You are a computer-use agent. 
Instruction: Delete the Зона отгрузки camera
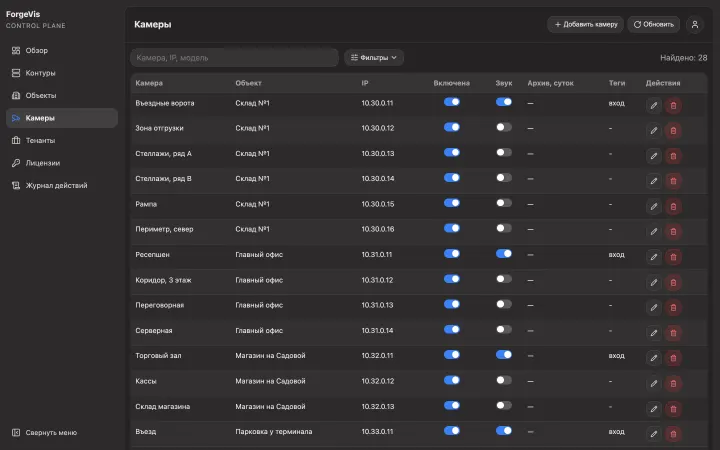coord(673,131)
